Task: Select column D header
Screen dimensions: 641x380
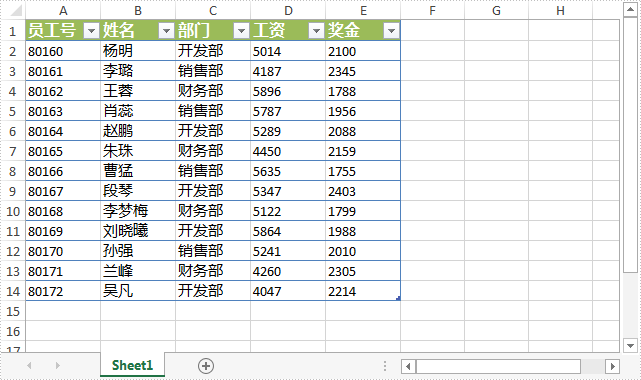Action: (288, 11)
